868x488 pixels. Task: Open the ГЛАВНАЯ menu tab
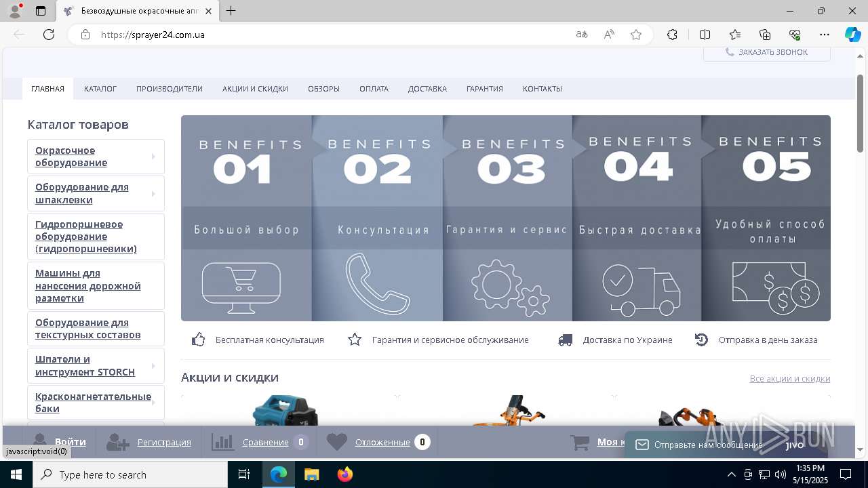tap(47, 89)
